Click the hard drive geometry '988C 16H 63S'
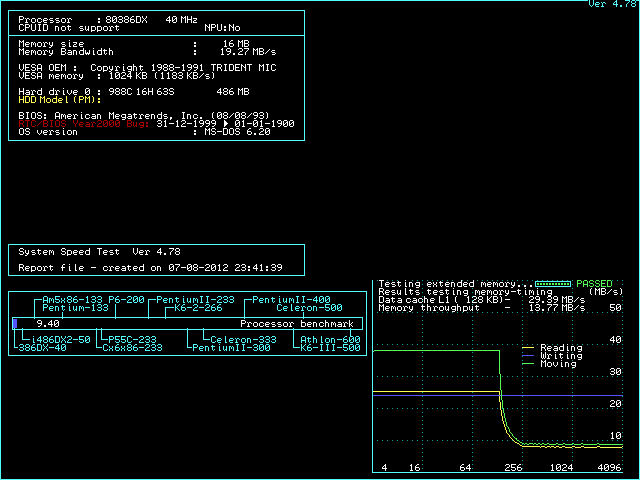The height and width of the screenshot is (480, 640). [x=141, y=92]
